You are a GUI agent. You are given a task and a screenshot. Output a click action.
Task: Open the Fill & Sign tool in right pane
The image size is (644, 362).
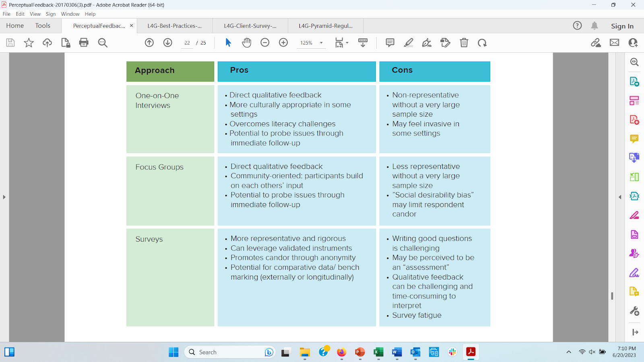pyautogui.click(x=634, y=273)
